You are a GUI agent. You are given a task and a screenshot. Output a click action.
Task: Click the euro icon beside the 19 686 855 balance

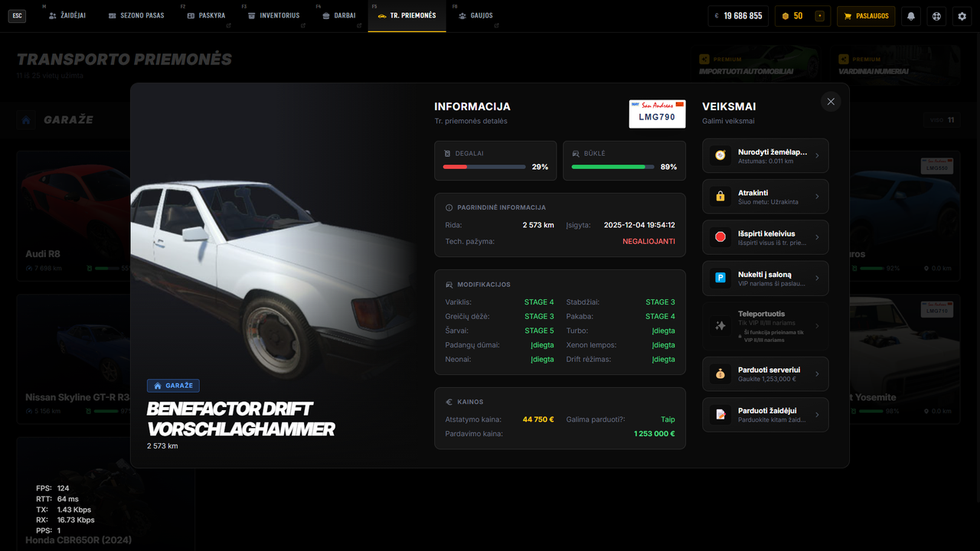[x=717, y=16]
